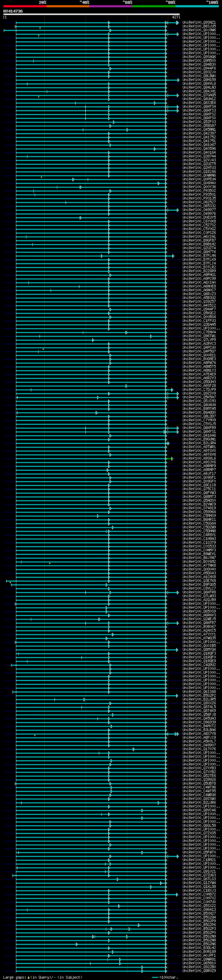Open hit UniRef100_Q7GAQ5
The width and height of the screenshot is (222, 980).
pos(199,95)
